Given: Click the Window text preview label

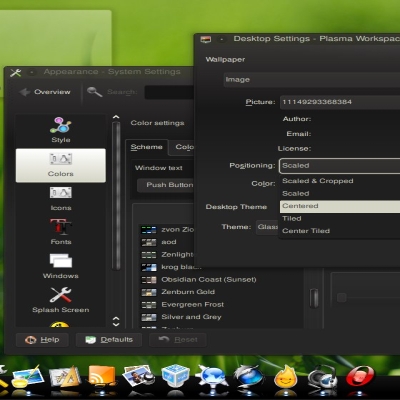Looking at the screenshot, I should pyautogui.click(x=159, y=168).
